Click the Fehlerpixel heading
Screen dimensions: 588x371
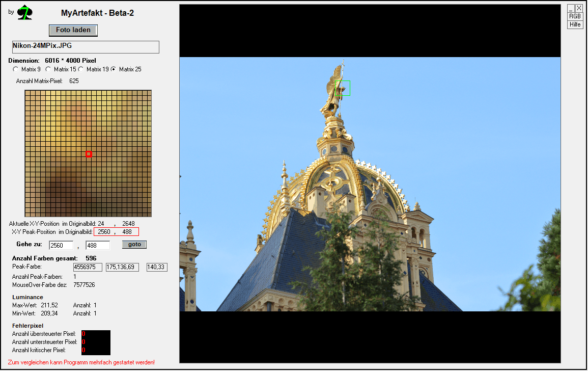pos(28,326)
